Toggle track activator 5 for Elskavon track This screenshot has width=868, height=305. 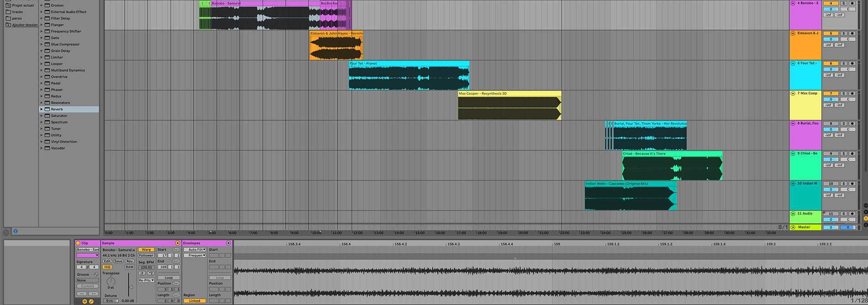[831, 33]
